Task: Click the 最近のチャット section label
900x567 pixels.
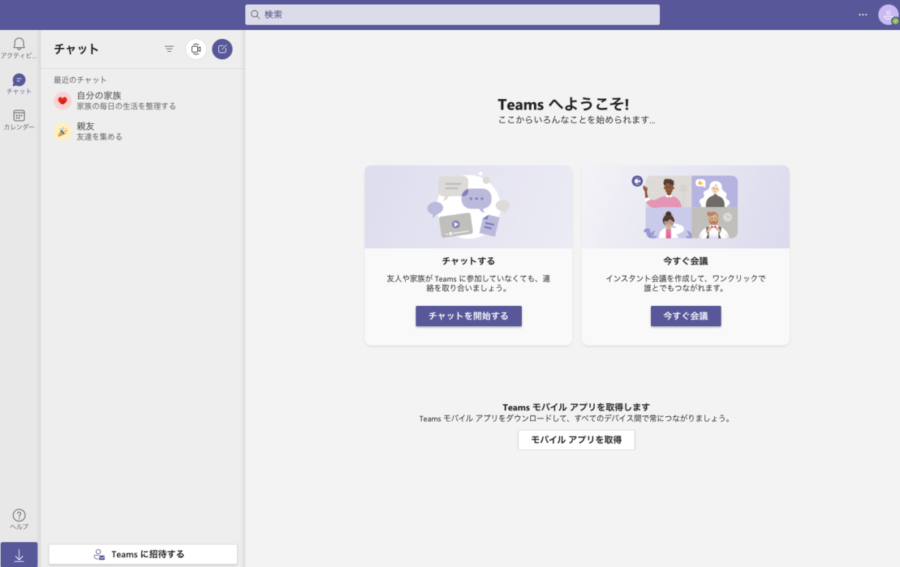Action: click(x=80, y=80)
